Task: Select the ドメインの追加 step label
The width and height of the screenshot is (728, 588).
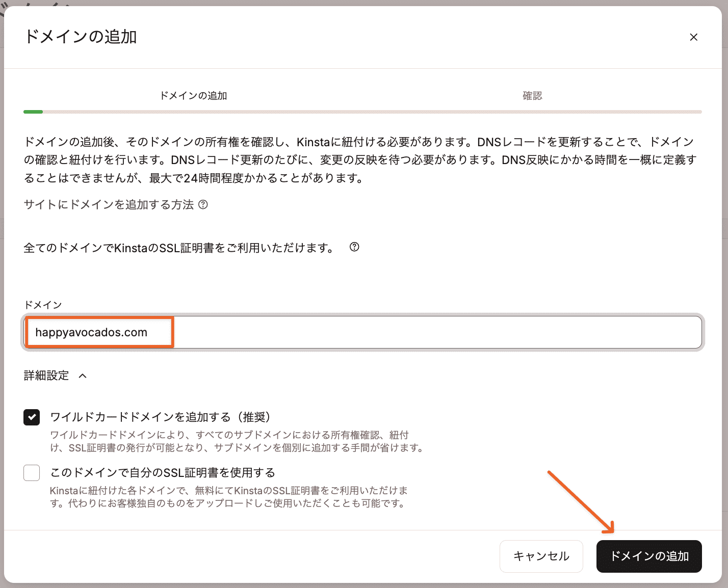Action: click(x=193, y=95)
